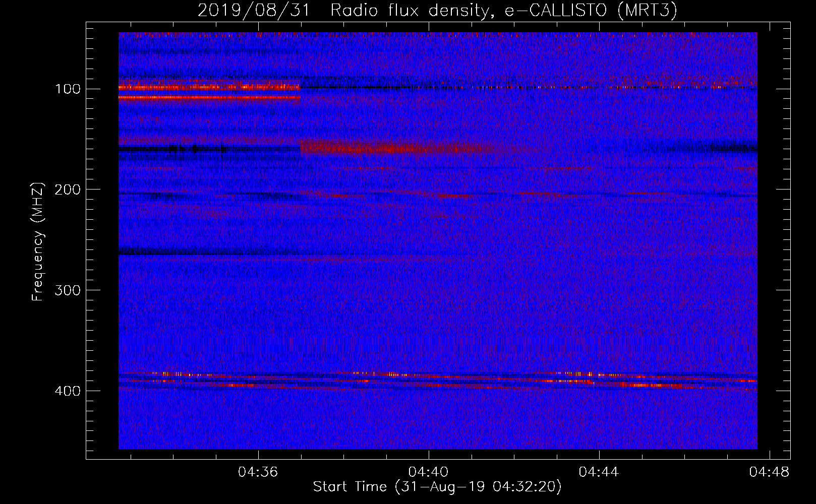The width and height of the screenshot is (816, 504).
Task: Click the bright red emission band near 160 MHz
Action: point(409,148)
